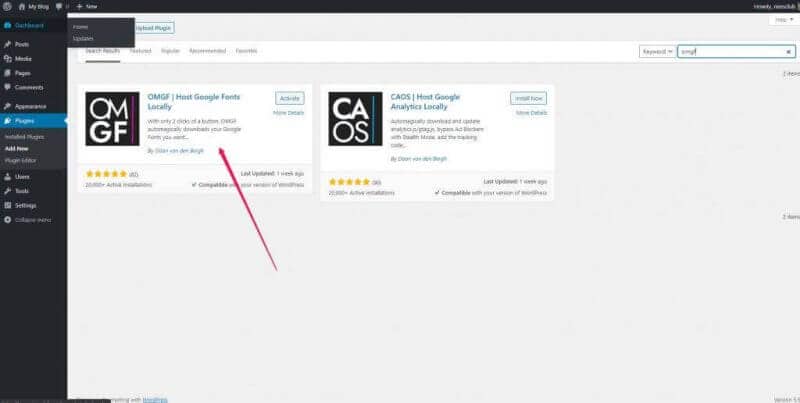Switch to the Popular tab
800x403 pixels.
(170, 51)
